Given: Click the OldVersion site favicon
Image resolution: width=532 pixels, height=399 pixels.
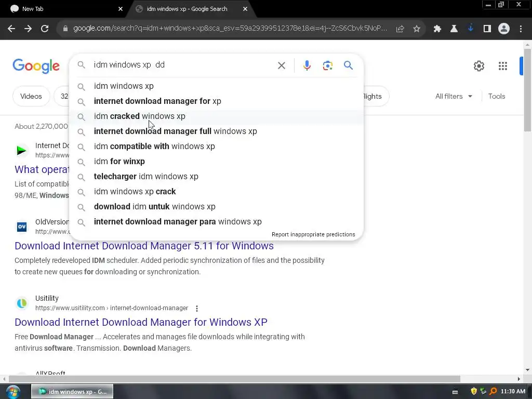Looking at the screenshot, I should (22, 227).
